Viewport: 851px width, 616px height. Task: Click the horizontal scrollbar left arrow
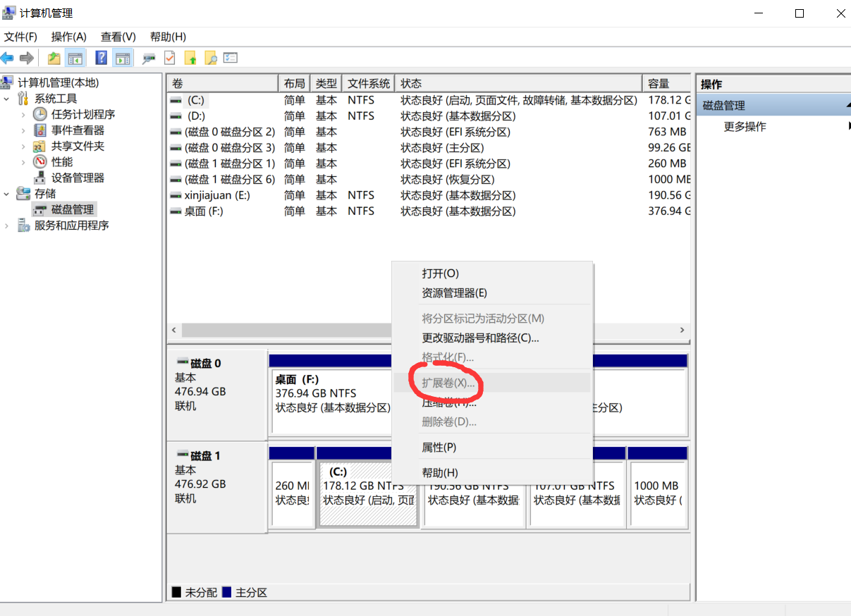pyautogui.click(x=174, y=330)
